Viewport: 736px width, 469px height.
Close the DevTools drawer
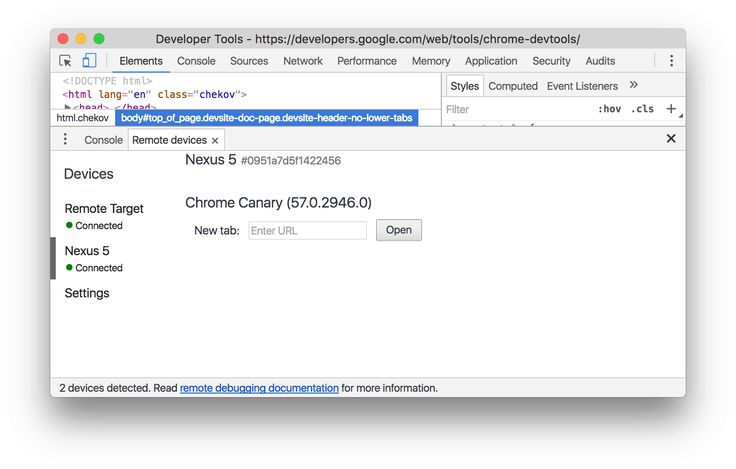[671, 138]
